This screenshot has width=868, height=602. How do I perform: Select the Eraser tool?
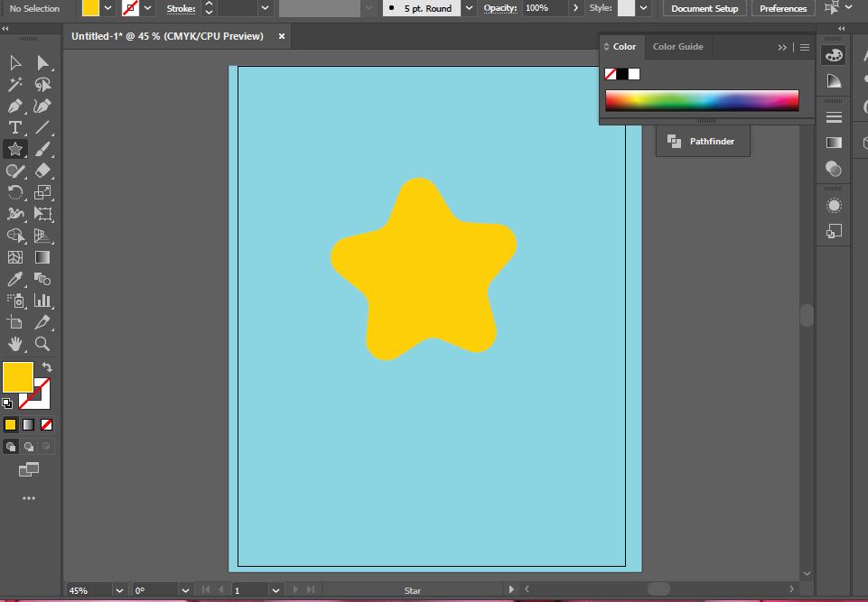click(x=42, y=171)
